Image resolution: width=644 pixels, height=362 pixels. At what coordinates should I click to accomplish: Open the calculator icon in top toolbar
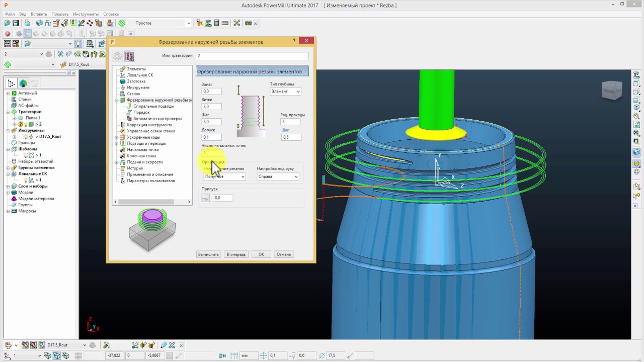(216, 23)
